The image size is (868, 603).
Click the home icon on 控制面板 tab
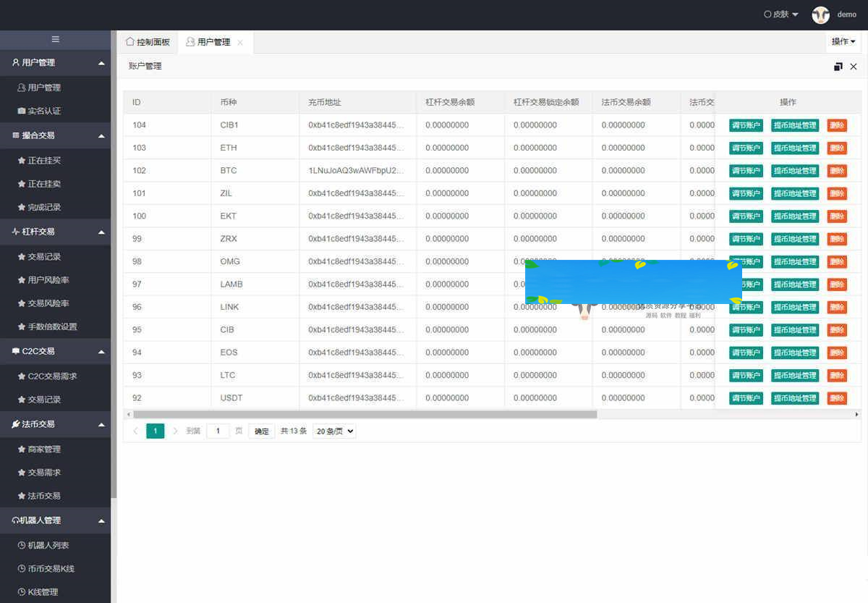[130, 42]
